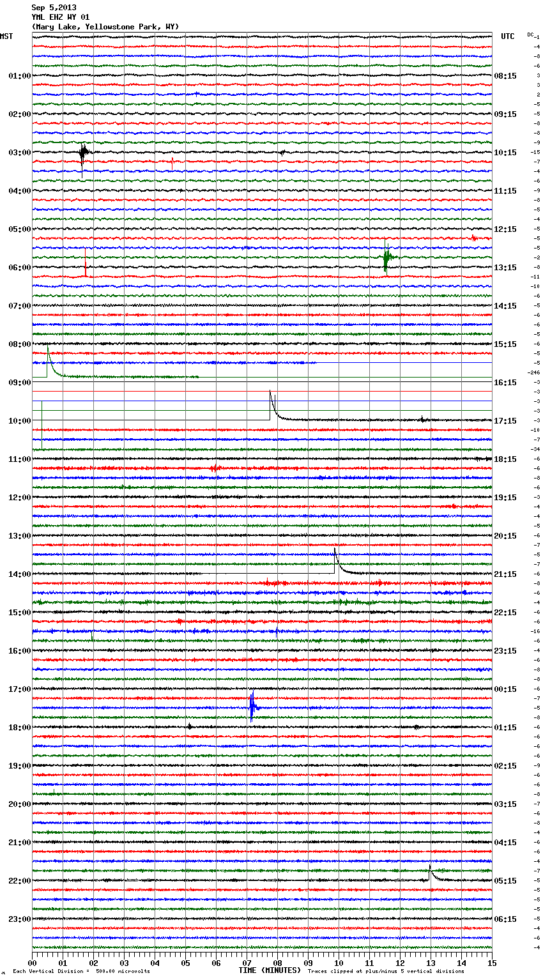This screenshot has width=543, height=980.
Task: Select minute '15' on the bottom axis
Action: [x=492, y=963]
